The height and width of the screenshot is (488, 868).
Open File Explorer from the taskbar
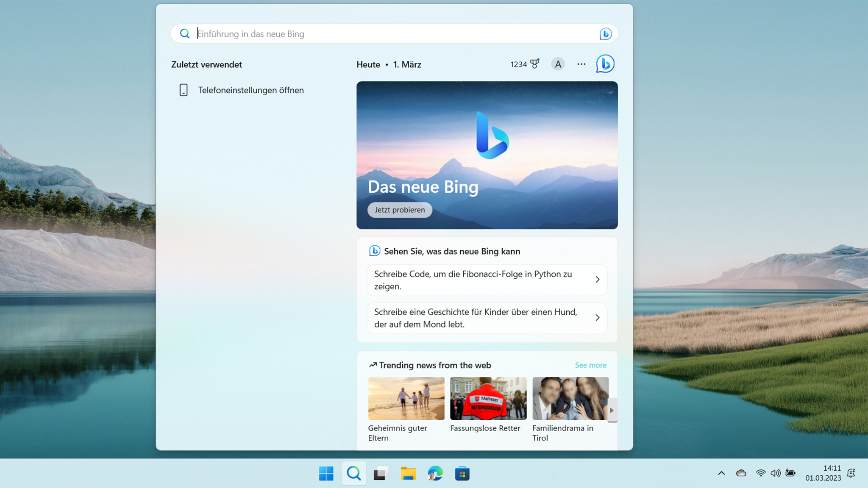pyautogui.click(x=408, y=473)
